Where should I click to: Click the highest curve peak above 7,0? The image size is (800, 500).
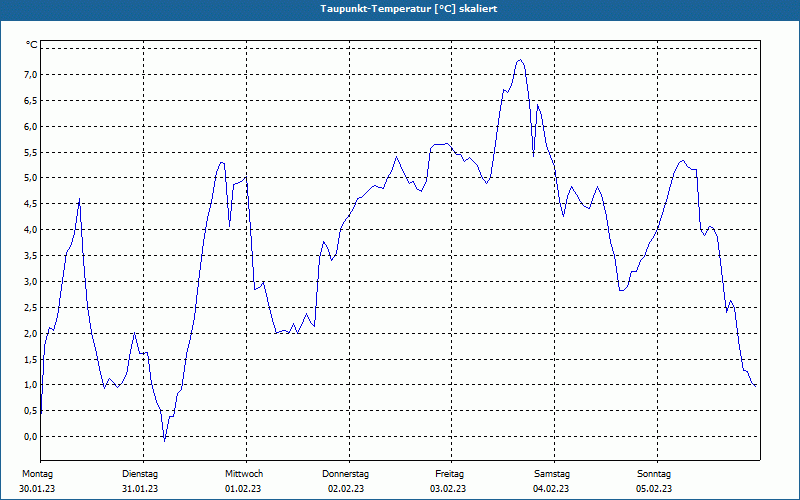tap(520, 60)
